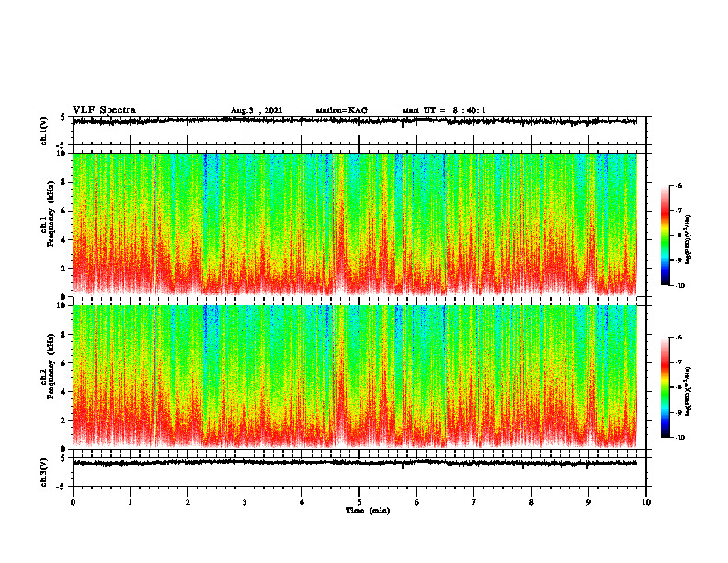Viewport: 728px width, 563px height.
Task: Click time axis tick label "3"
Action: [x=245, y=502]
